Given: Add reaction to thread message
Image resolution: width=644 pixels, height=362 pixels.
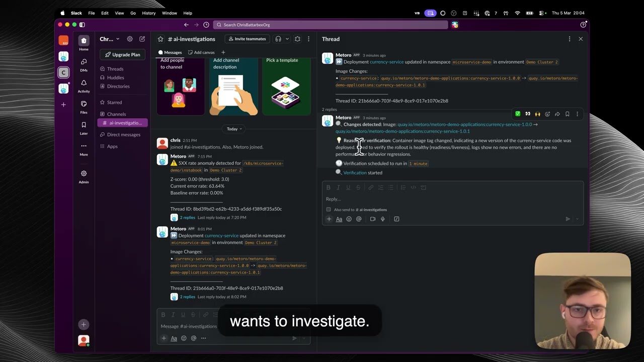Looking at the screenshot, I should [x=547, y=114].
